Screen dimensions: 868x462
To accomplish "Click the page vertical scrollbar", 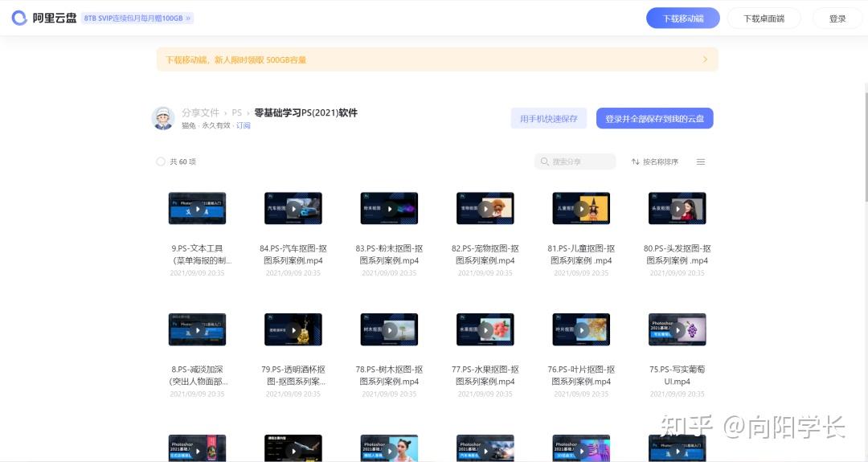I will coord(866,146).
